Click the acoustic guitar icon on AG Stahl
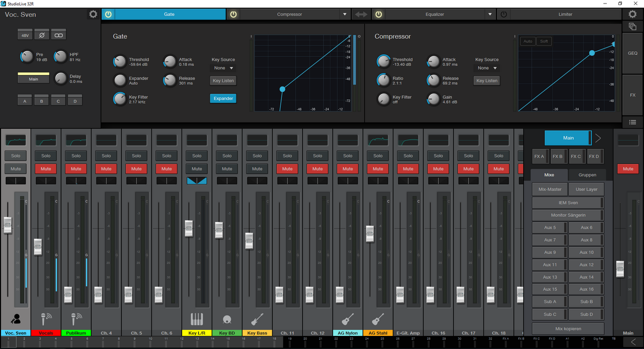644x349 pixels. coord(378,318)
